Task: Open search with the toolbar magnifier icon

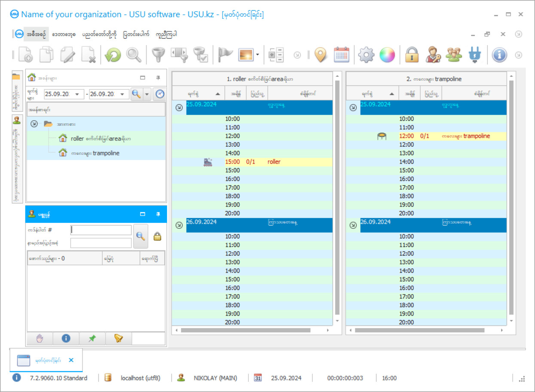Action: pos(134,55)
